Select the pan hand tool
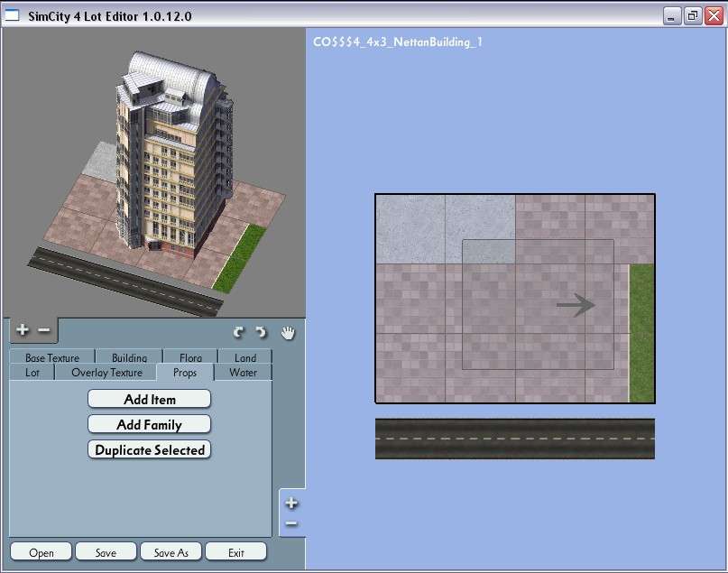 [x=288, y=332]
